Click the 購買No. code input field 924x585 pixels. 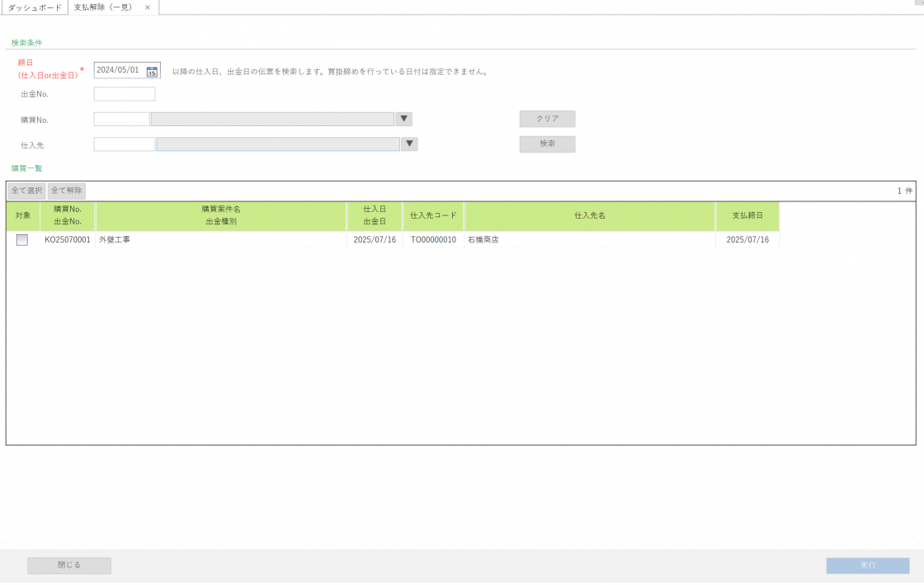121,120
